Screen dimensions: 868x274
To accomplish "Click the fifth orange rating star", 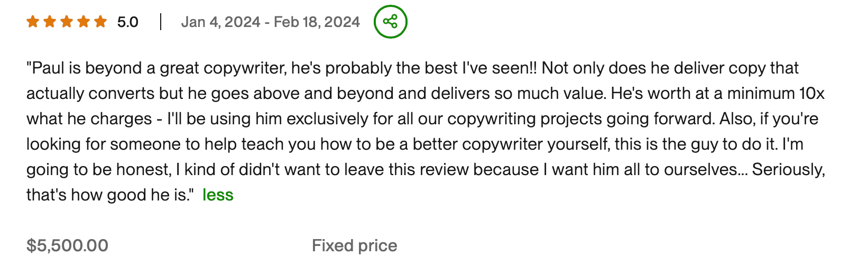I will pyautogui.click(x=100, y=22).
